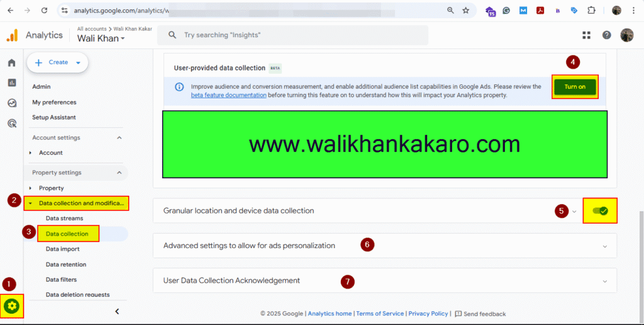Open the Wali Khan account selector dropdown
Viewport: 644px width, 325px height.
101,38
